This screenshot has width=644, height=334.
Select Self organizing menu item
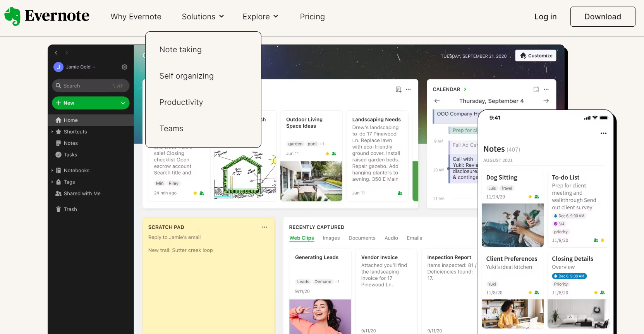(x=186, y=76)
